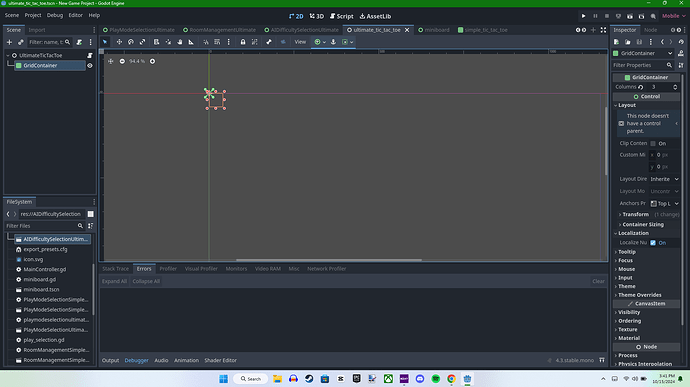Disable the Localize Numeral System checkbox
Image resolution: width=690 pixels, height=387 pixels.
653,243
